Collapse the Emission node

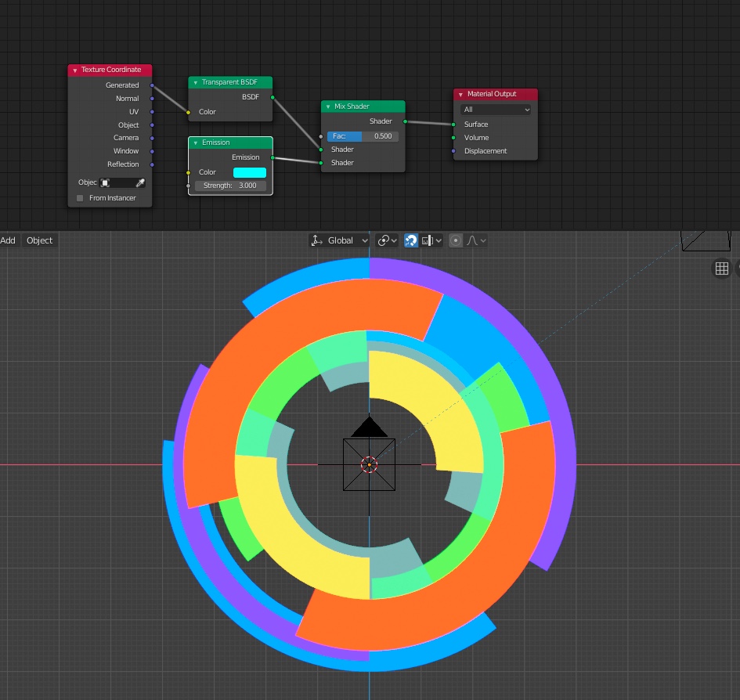point(196,143)
